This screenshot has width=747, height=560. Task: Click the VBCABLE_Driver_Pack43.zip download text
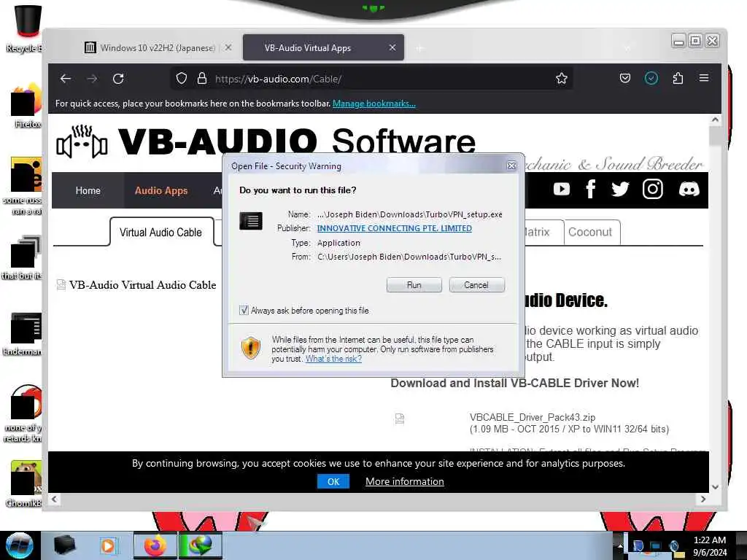pyautogui.click(x=533, y=417)
